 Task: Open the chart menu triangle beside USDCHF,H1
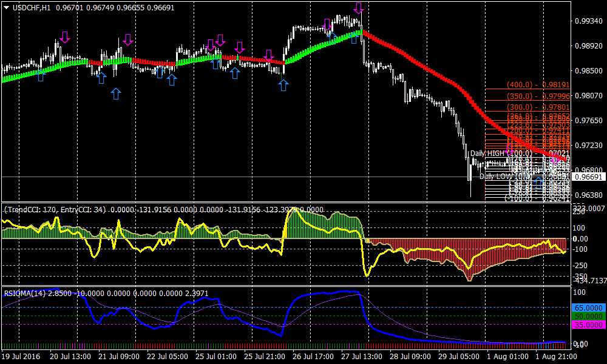pos(6,7)
